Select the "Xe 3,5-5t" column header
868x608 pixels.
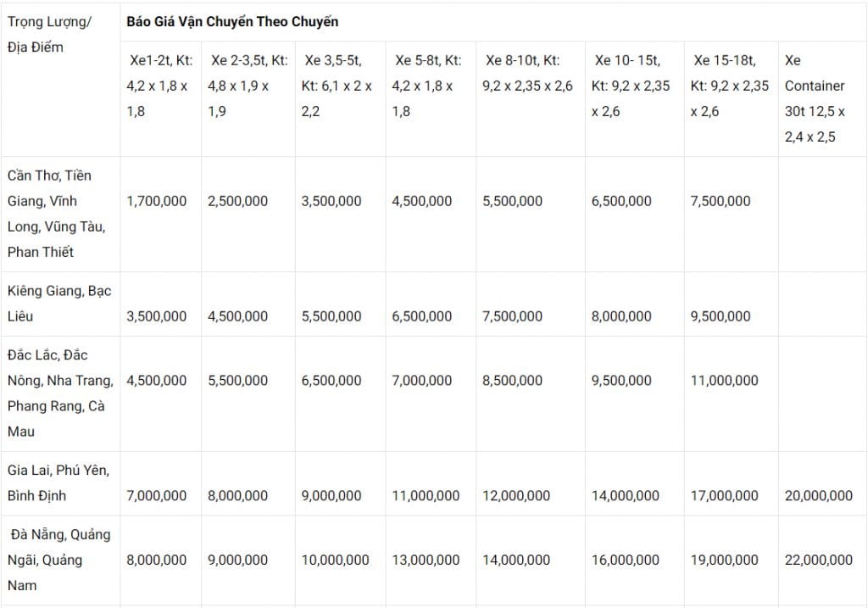pos(337,86)
